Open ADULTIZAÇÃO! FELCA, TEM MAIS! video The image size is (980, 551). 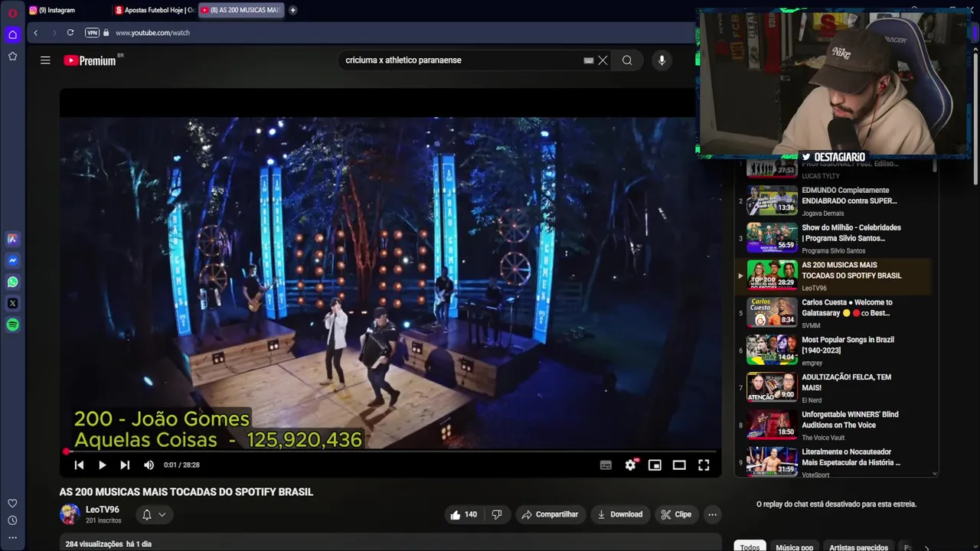pos(835,389)
